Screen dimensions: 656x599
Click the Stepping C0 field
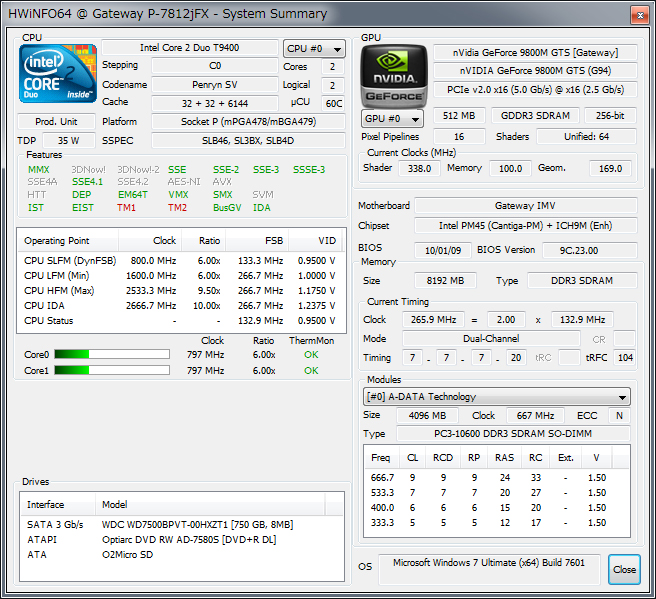[x=215, y=66]
